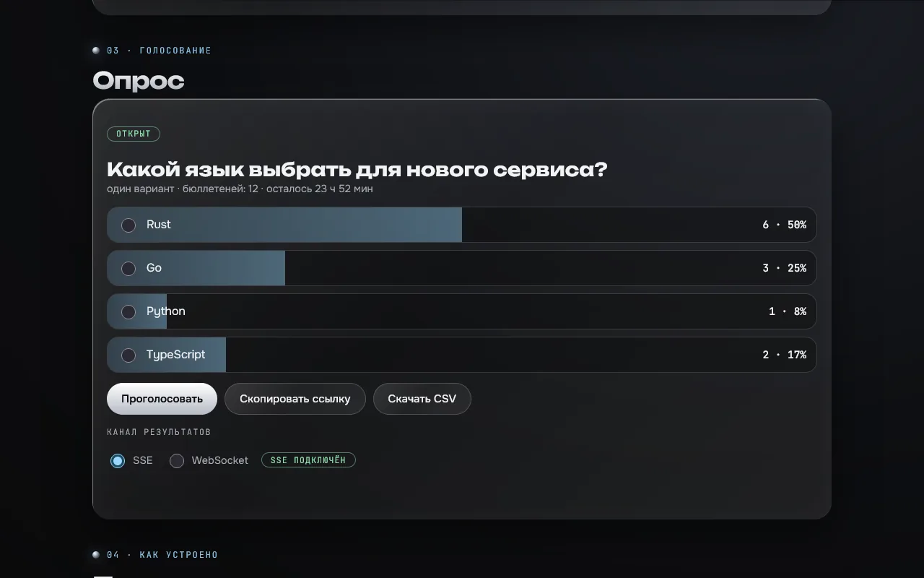The image size is (924, 578).
Task: Click the Rust result value 6 · 50%
Action: [784, 225]
